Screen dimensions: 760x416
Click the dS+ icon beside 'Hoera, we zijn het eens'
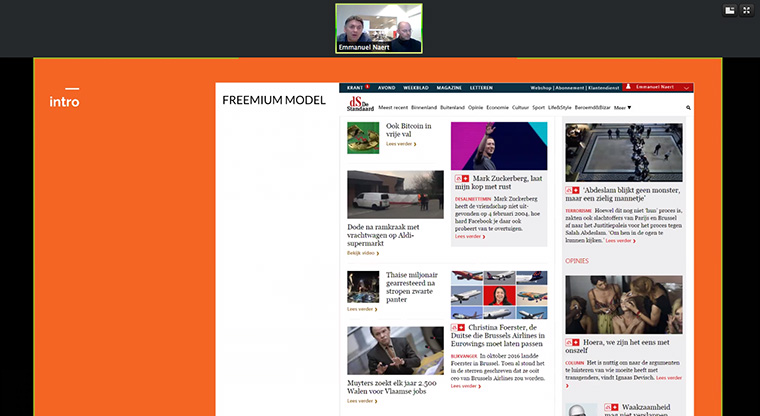pyautogui.click(x=572, y=342)
